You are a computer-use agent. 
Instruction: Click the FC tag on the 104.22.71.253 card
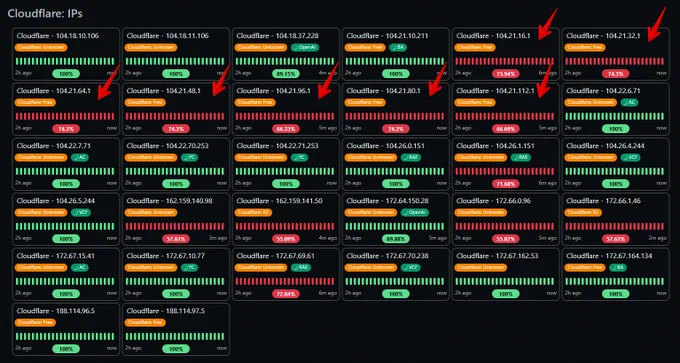tap(299, 157)
